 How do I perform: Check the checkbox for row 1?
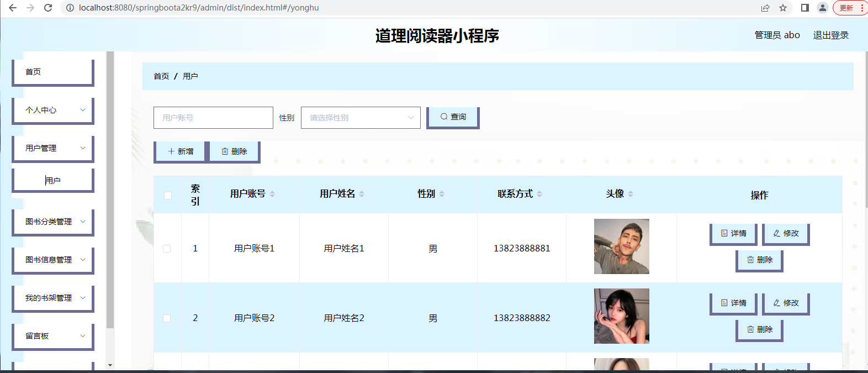(x=167, y=249)
